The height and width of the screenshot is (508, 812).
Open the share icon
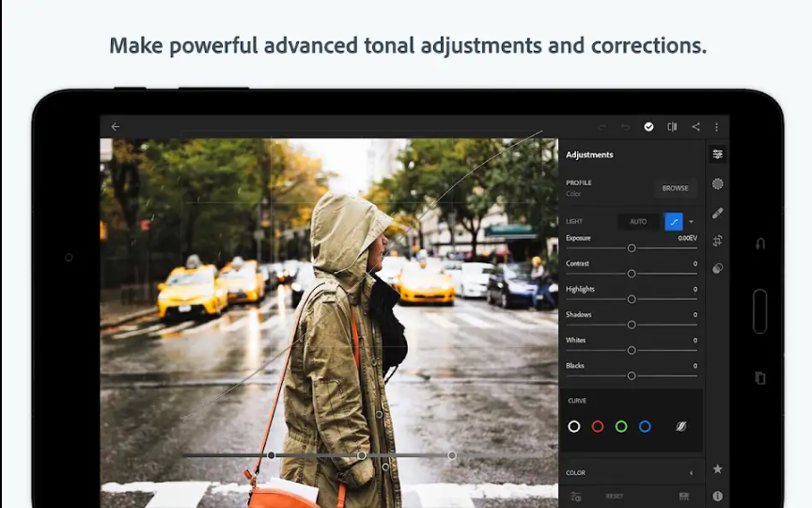695,127
